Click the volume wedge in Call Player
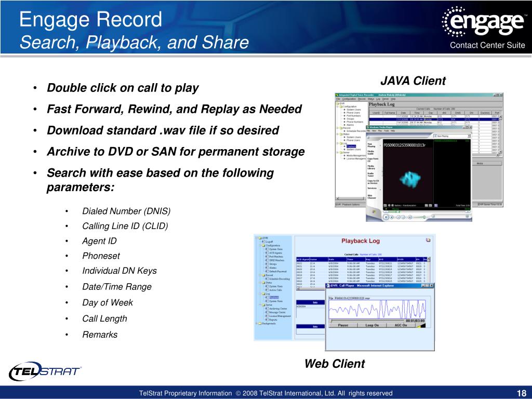The width and height of the screenshot is (532, 399). (x=421, y=325)
